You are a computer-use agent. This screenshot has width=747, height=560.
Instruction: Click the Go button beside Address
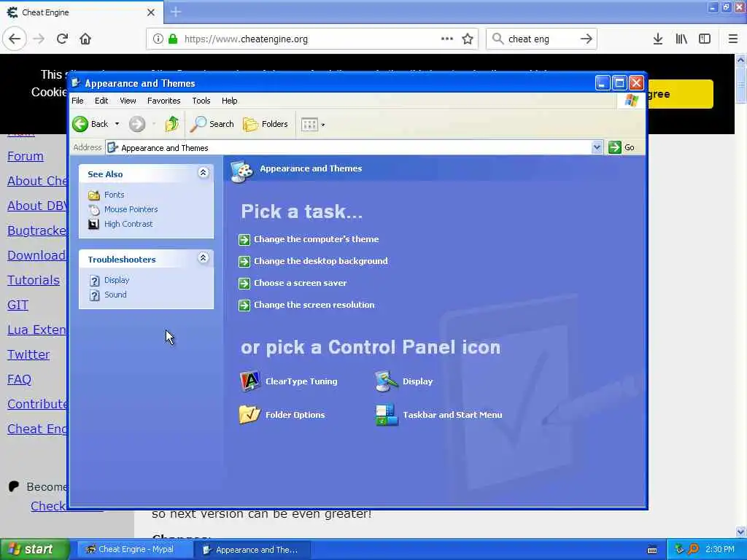click(622, 147)
